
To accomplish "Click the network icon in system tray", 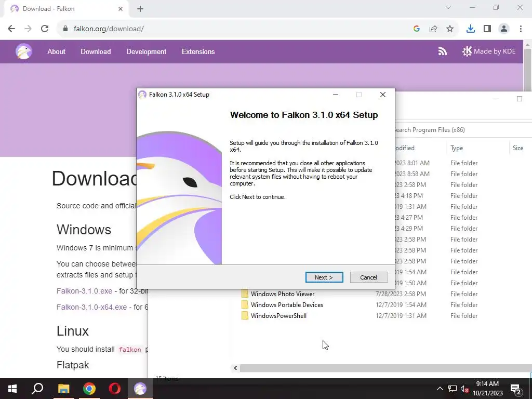I will (x=453, y=389).
